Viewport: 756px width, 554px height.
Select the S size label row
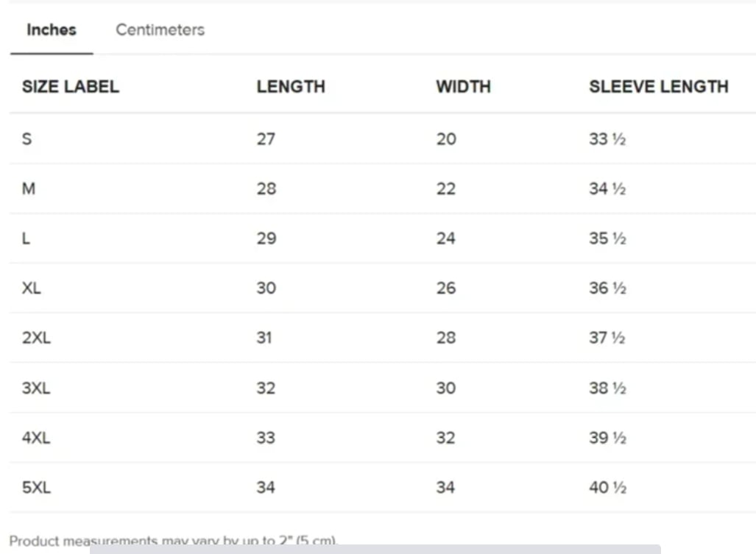pos(27,139)
